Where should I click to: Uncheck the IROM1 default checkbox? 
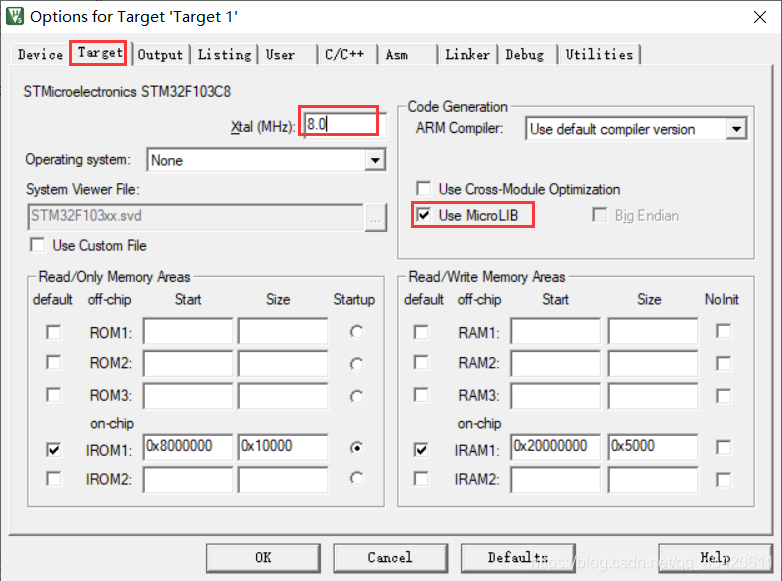coord(53,450)
